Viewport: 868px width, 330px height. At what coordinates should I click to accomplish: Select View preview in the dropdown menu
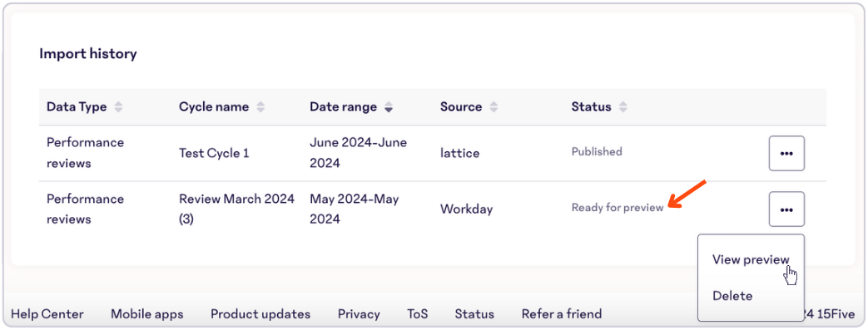(x=751, y=260)
